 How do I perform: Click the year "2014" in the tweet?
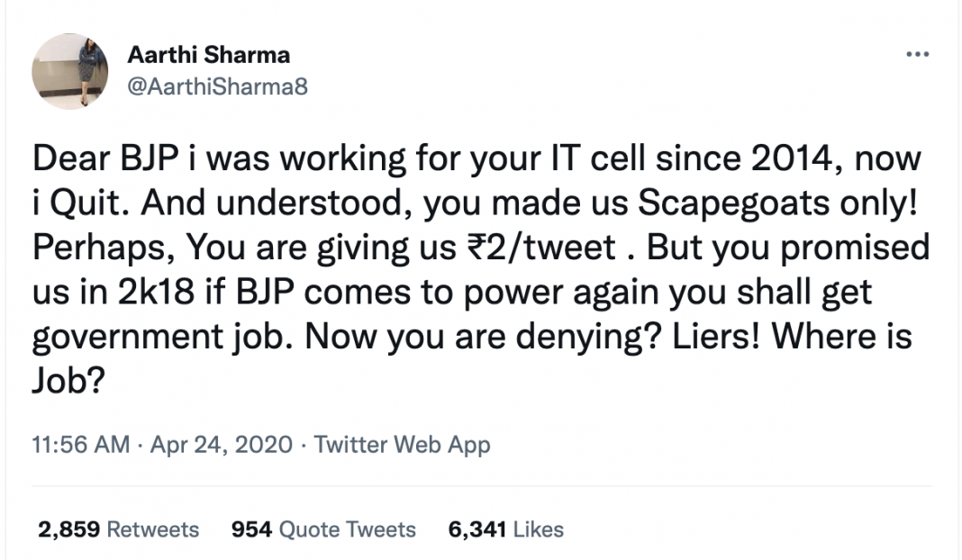786,160
